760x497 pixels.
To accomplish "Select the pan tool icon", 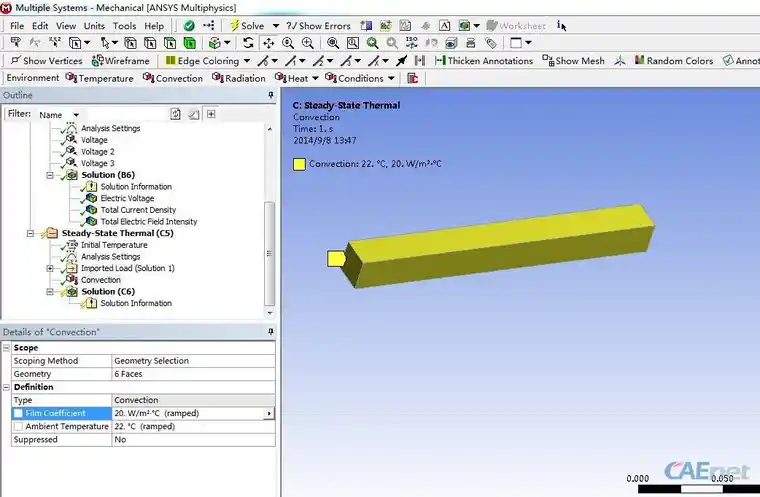I will [268, 43].
